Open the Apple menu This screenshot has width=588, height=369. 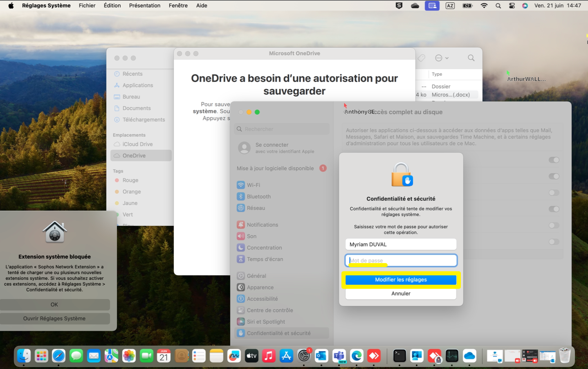point(11,6)
